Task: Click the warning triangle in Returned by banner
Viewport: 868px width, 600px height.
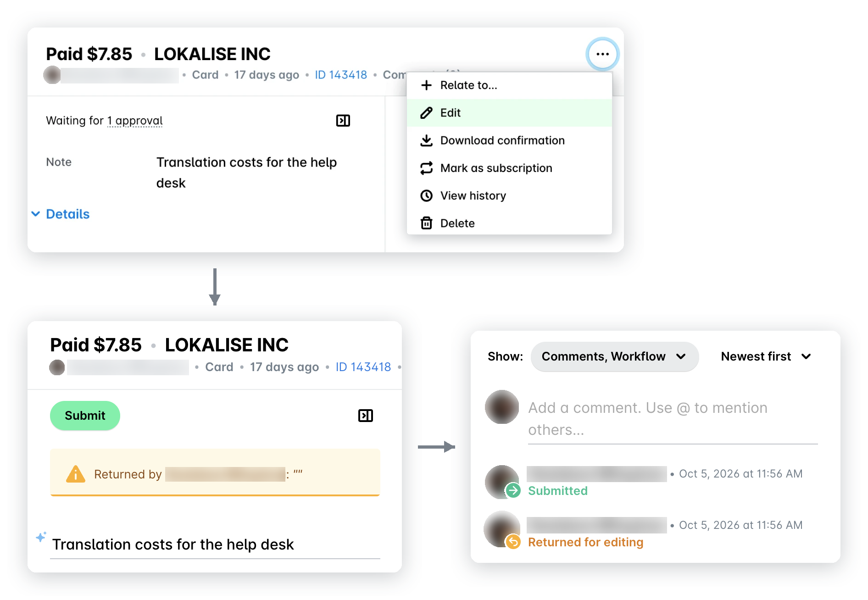Action: [76, 474]
